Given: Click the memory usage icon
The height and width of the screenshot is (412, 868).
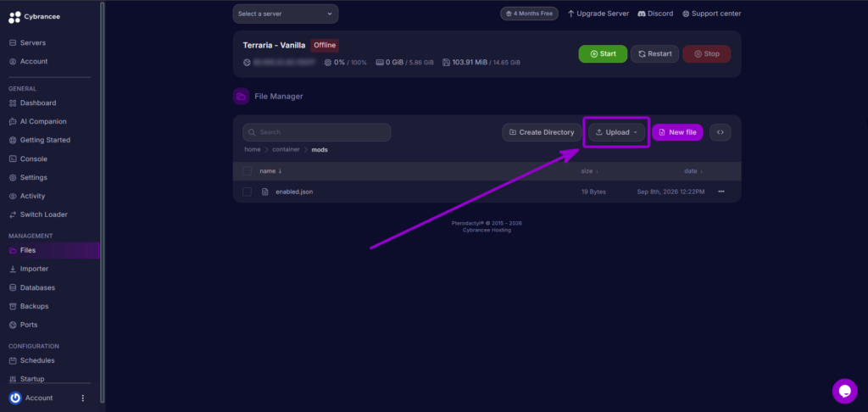Looking at the screenshot, I should click(x=380, y=63).
